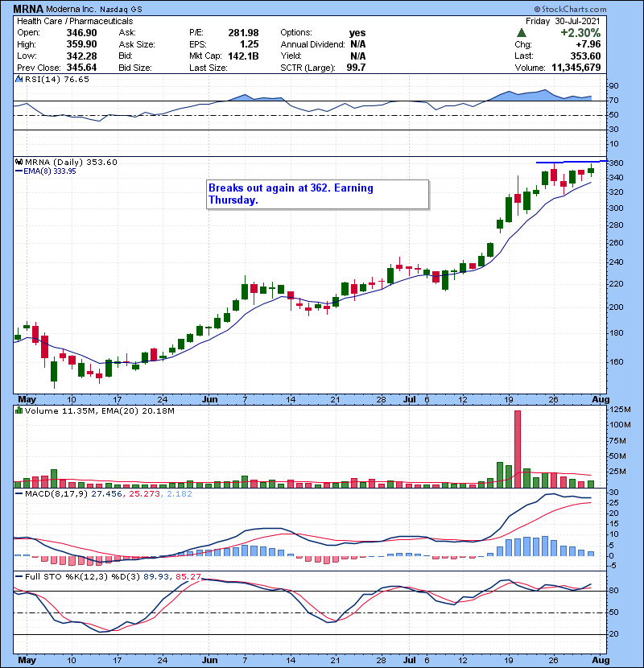The height and width of the screenshot is (668, 644).
Task: Click the Prev Close value 345.64
Action: tap(81, 68)
